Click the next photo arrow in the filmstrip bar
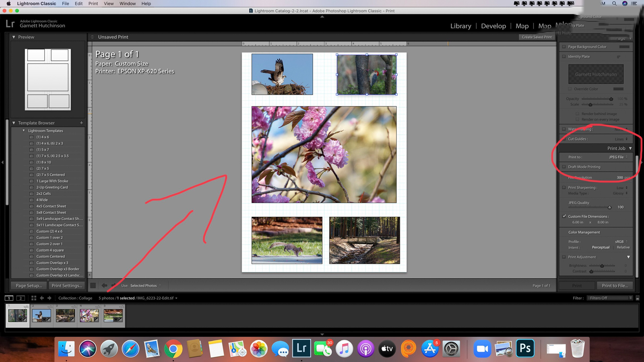Viewport: 644px width, 362px height. coord(49,298)
